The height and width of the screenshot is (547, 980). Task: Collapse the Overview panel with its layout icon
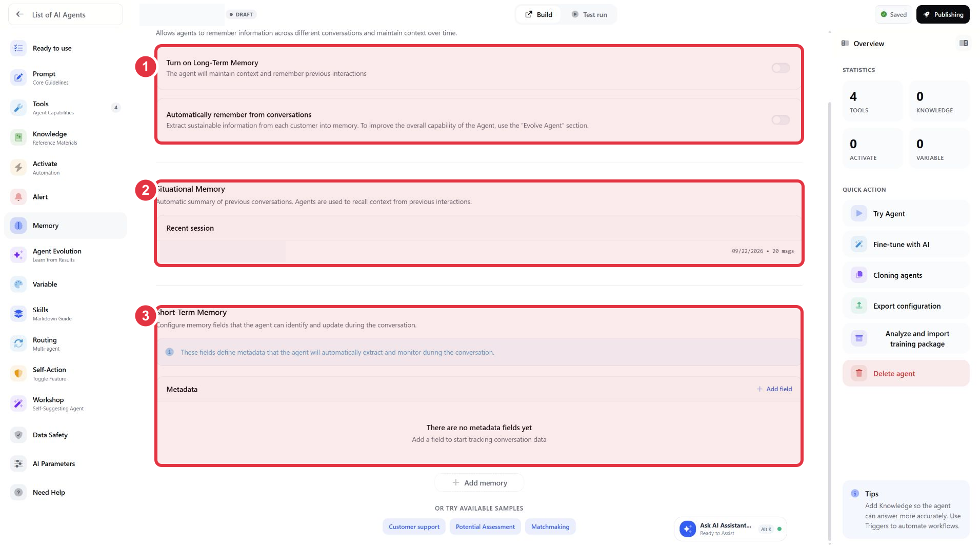coord(964,44)
